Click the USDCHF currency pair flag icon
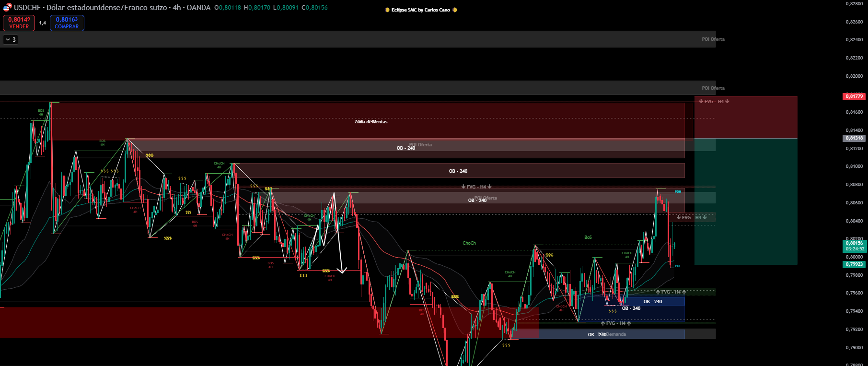Image resolution: width=868 pixels, height=366 pixels. [7, 8]
